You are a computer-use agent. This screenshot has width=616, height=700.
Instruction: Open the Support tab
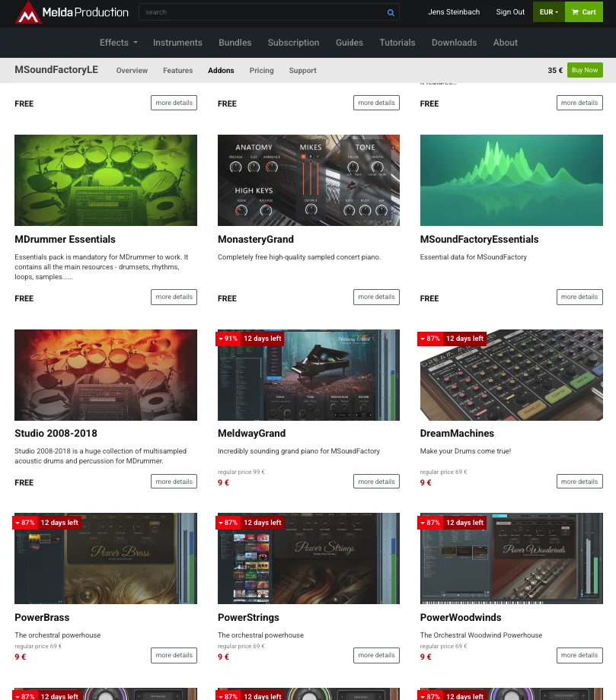302,71
